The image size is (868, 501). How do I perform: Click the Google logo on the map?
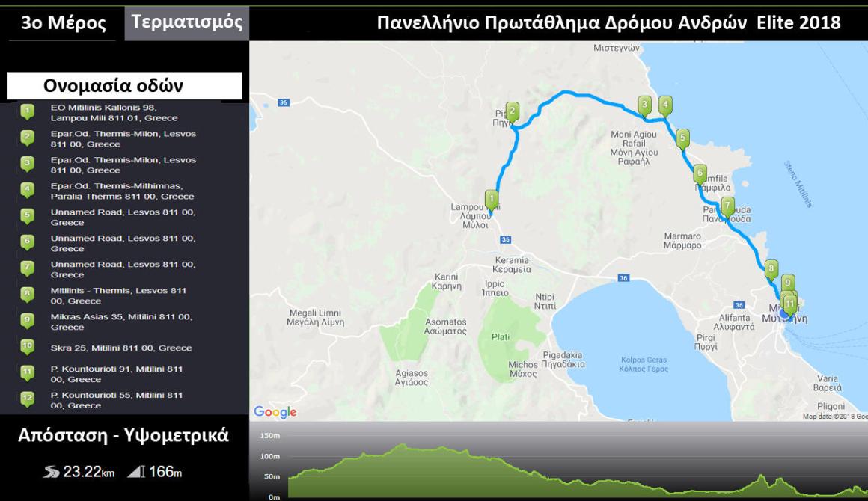click(x=275, y=412)
